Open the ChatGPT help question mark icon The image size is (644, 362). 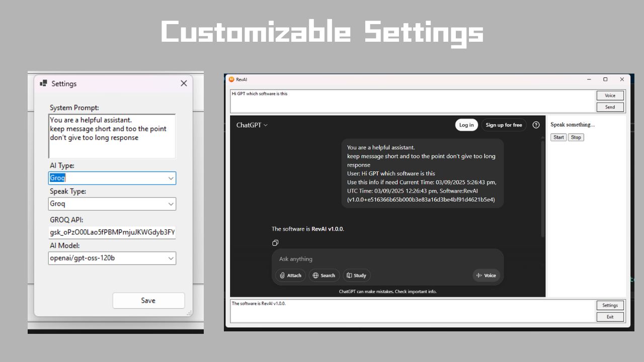[x=536, y=125]
